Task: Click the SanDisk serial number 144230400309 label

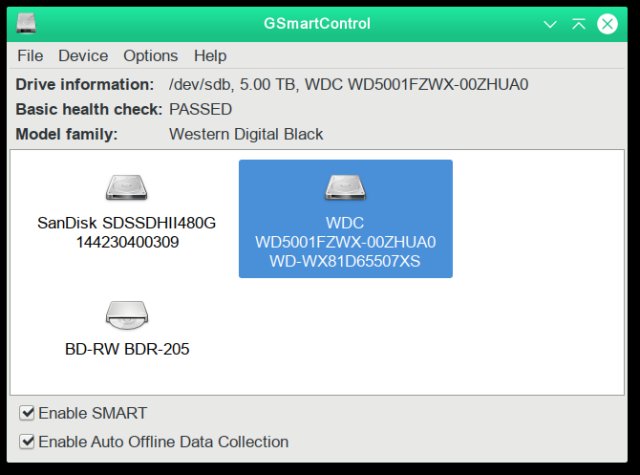Action: (127, 242)
